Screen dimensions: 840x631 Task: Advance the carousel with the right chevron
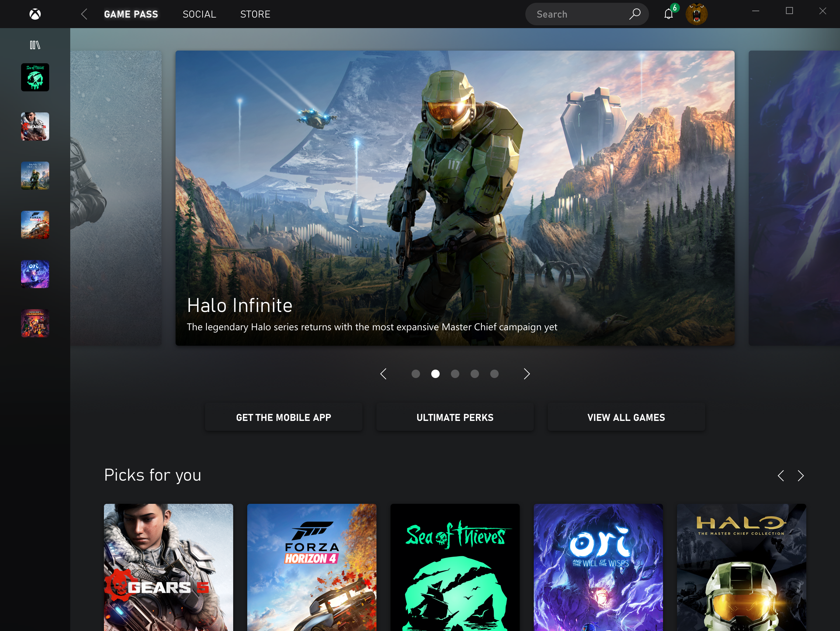[x=526, y=374]
